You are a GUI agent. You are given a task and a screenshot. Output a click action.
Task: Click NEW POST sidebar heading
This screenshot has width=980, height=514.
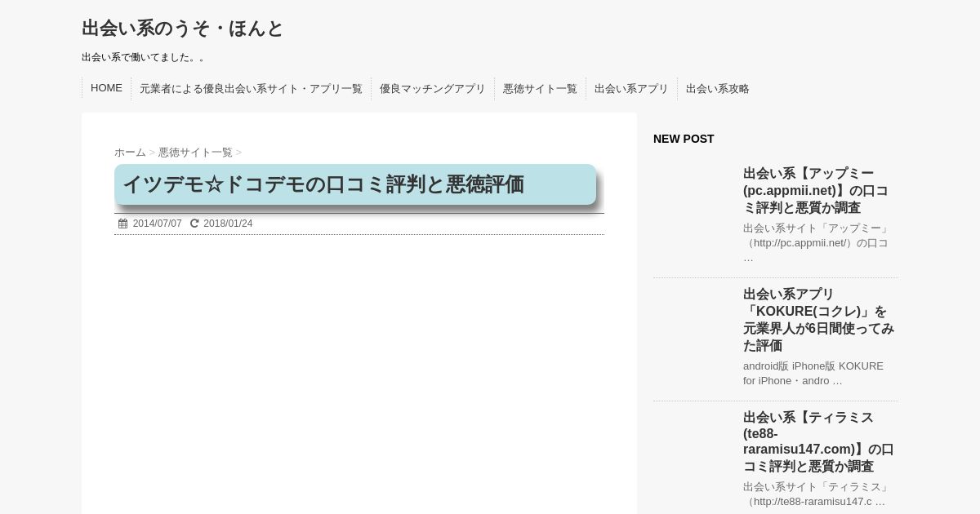point(684,139)
